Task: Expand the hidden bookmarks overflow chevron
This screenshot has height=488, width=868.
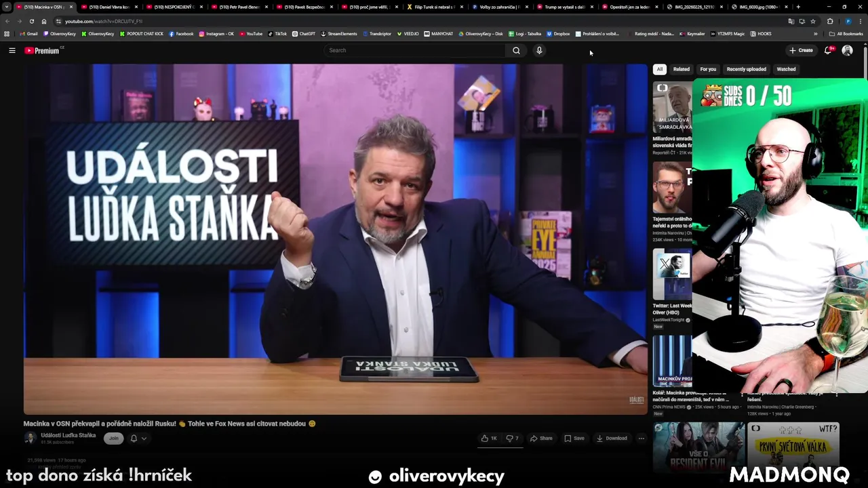Action: coord(816,33)
